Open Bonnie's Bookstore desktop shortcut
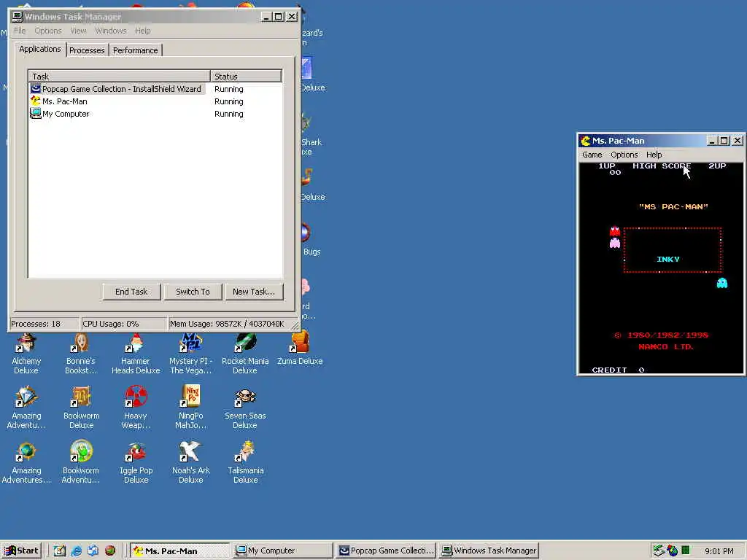Viewport: 747px width, 560px height. [x=81, y=354]
